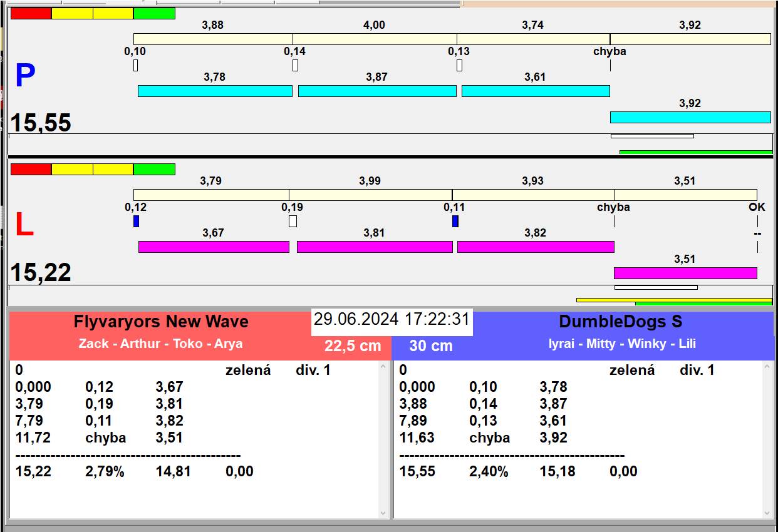Click 2,79% in the Flyvaryors results

(105, 471)
